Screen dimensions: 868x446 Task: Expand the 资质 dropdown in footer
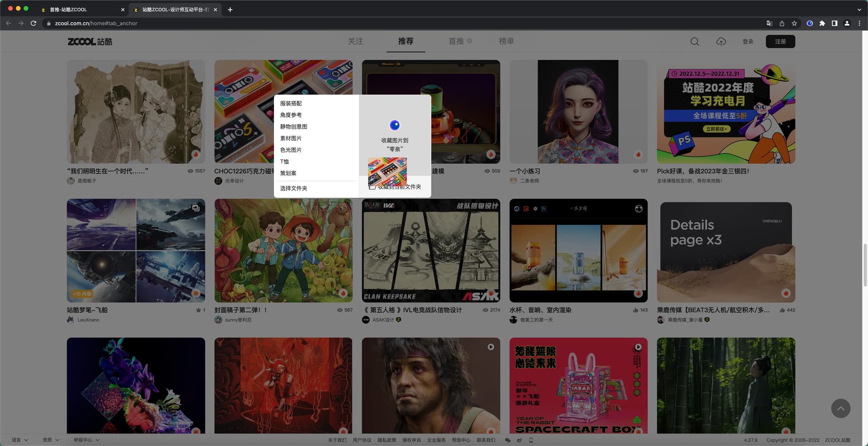tap(51, 440)
